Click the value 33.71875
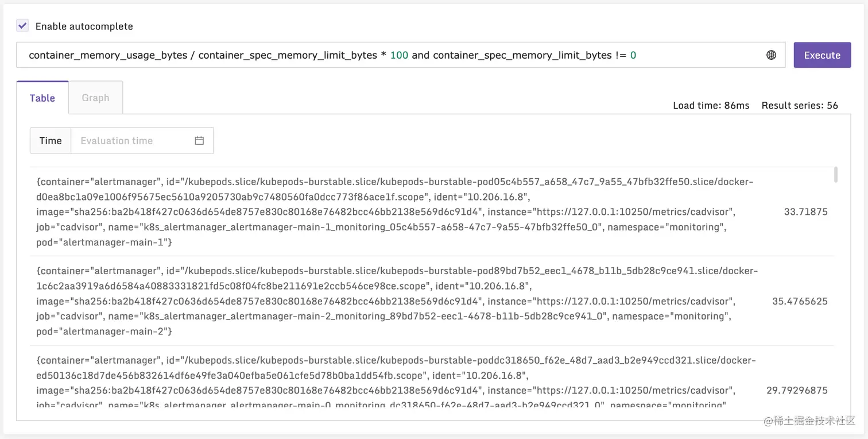 [x=806, y=211]
